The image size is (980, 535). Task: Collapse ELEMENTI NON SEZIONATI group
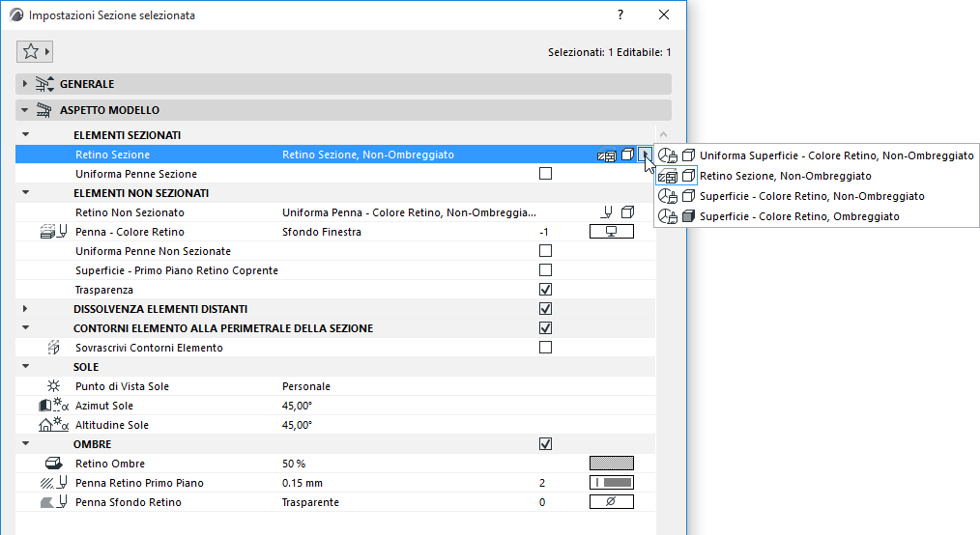26,192
